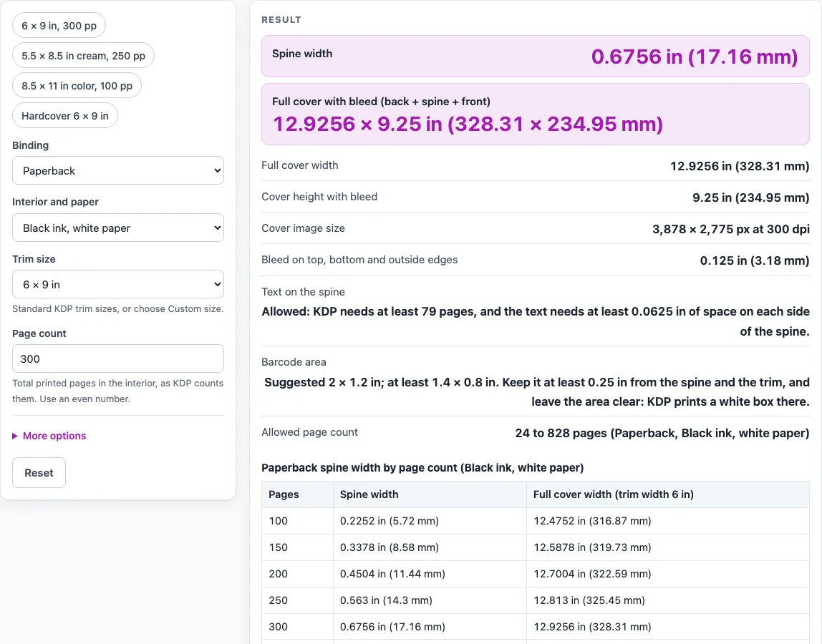Screen dimensions: 822x644
Task: Open the Trim size dropdown
Action: tap(118, 285)
